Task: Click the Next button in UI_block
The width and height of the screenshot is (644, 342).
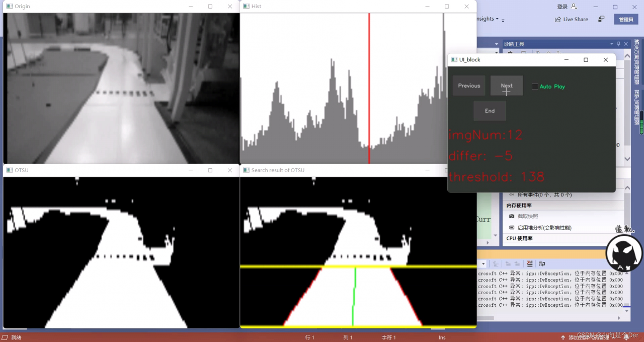Action: (507, 86)
